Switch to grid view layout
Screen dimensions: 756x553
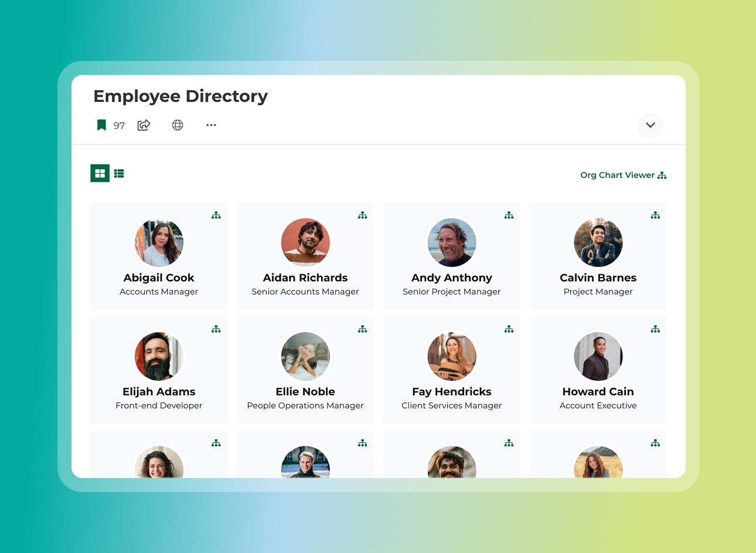point(100,173)
